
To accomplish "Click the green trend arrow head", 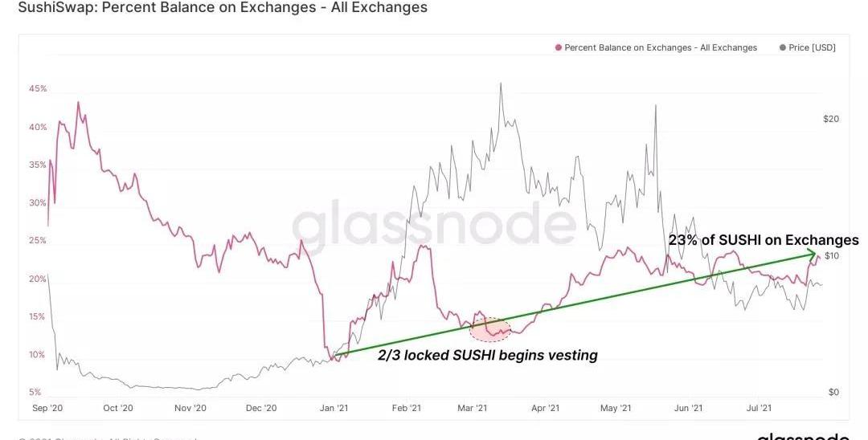I will [816, 255].
